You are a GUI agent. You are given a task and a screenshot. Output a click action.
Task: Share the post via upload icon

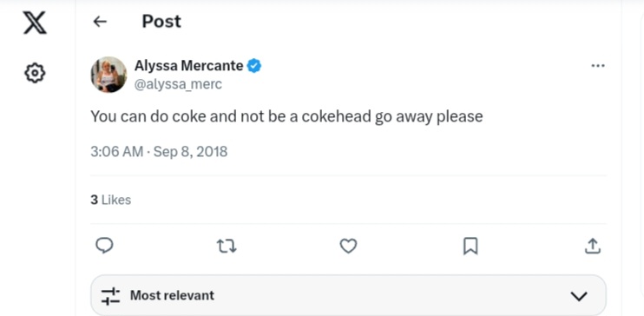(x=592, y=246)
